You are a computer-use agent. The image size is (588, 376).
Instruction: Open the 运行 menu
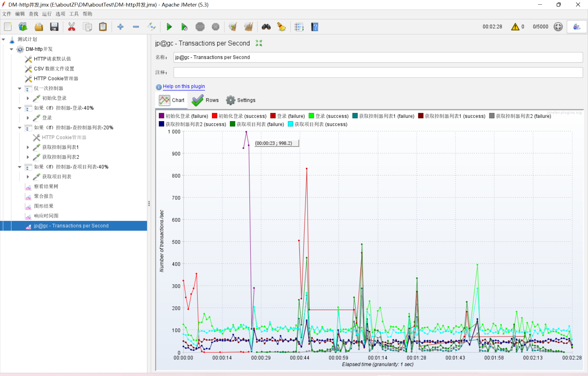pos(47,14)
